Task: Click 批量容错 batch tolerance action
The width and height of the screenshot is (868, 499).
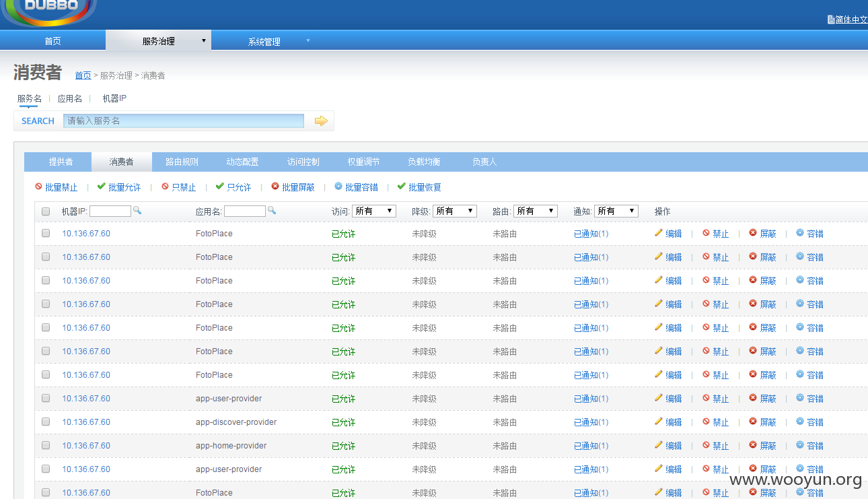Action: point(356,187)
